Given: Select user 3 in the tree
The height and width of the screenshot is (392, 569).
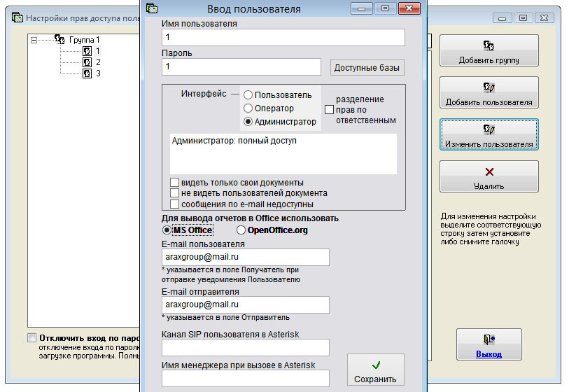Looking at the screenshot, I should [x=98, y=73].
